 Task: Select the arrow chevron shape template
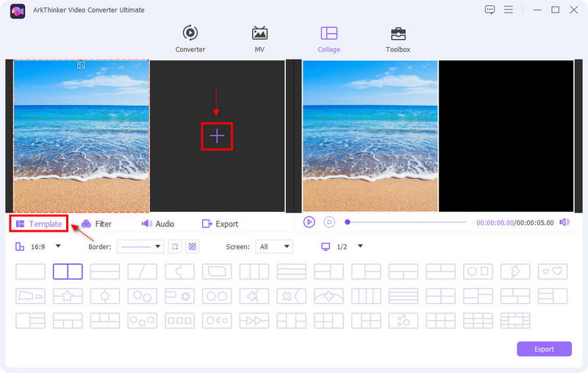(515, 271)
